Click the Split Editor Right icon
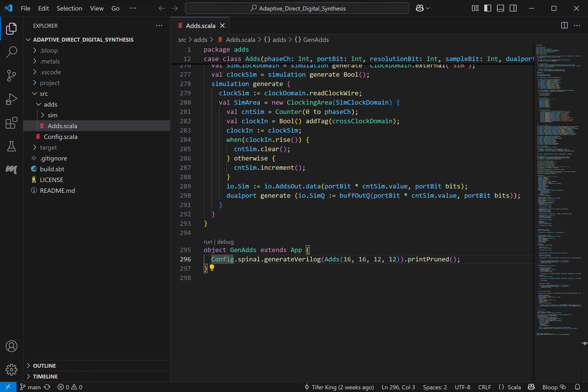Viewport: 588px width, 392px height. coord(564,25)
